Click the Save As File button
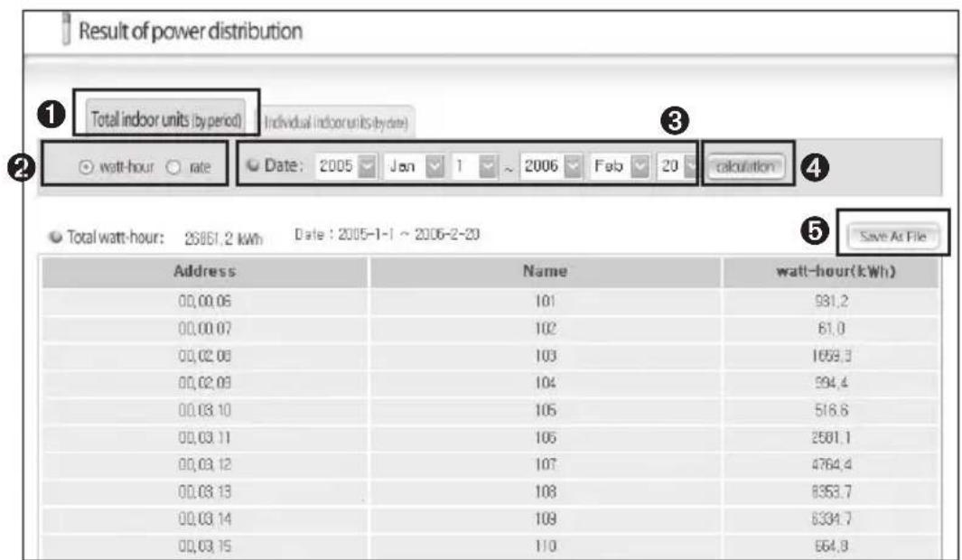 pos(893,237)
